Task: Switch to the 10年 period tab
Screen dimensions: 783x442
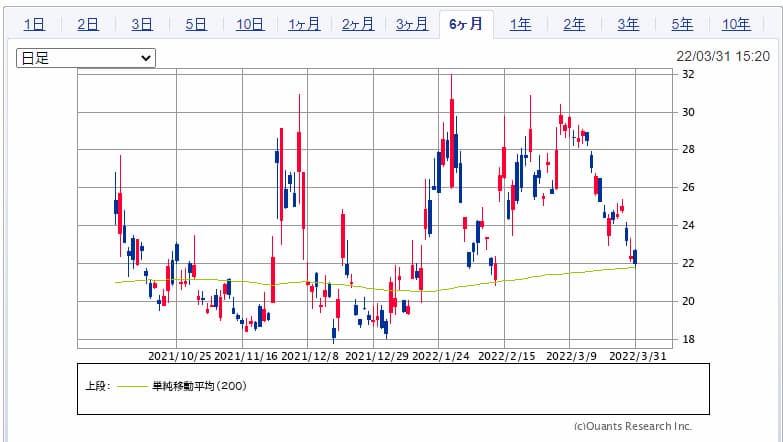Action: coord(736,24)
